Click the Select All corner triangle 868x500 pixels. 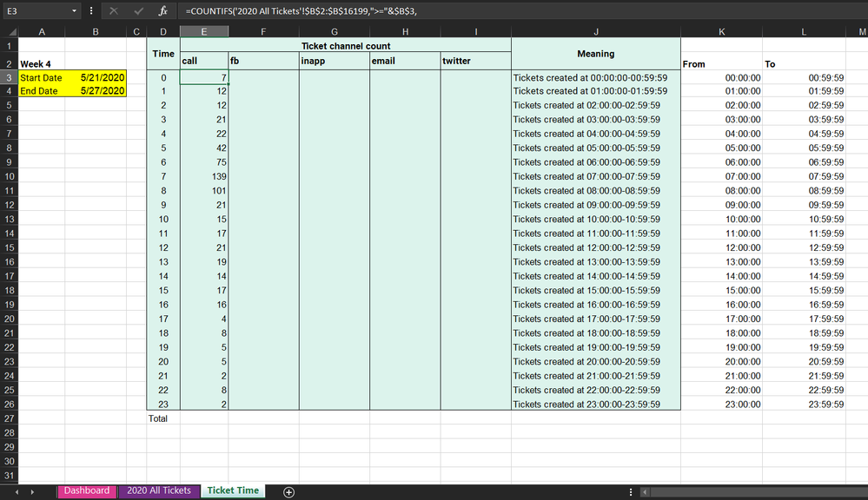click(x=11, y=32)
